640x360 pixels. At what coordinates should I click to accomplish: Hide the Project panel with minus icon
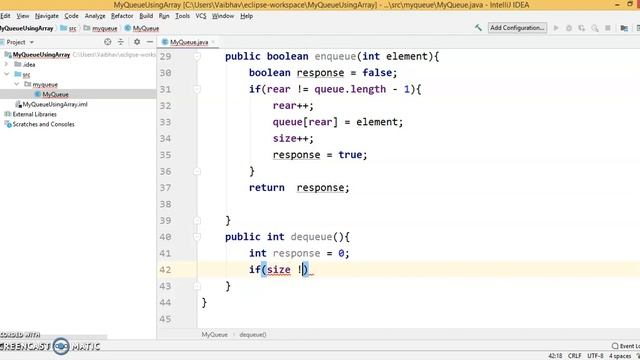150,42
